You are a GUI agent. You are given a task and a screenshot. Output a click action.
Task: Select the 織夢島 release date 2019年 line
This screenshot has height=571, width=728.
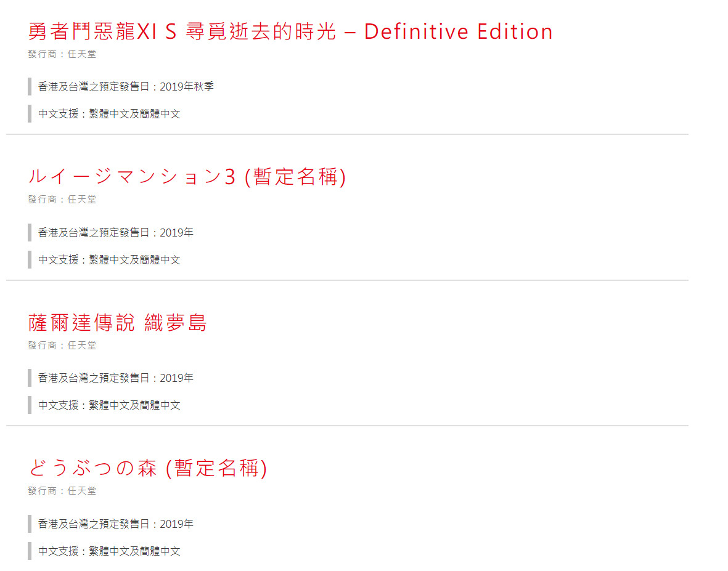tap(116, 378)
